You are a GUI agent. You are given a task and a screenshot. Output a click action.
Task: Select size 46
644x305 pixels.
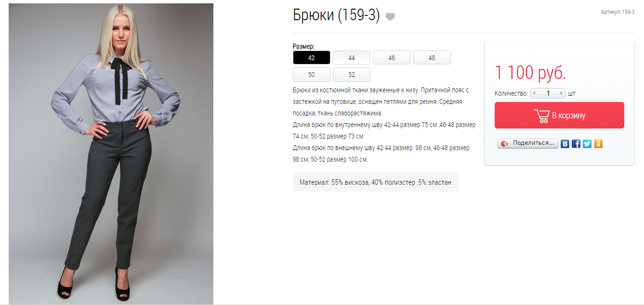392,58
